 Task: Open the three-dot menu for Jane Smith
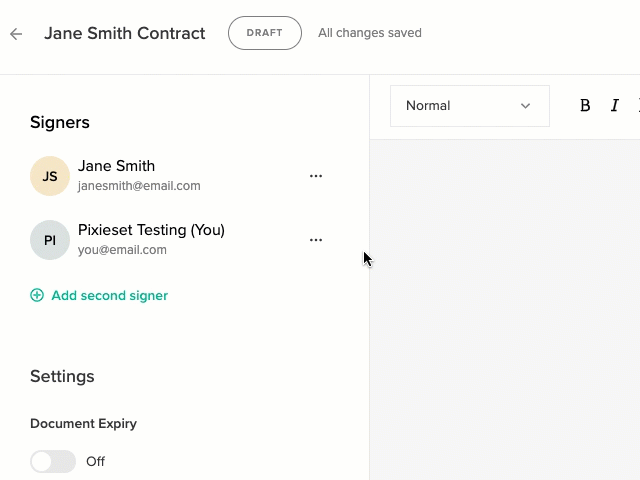(x=316, y=176)
